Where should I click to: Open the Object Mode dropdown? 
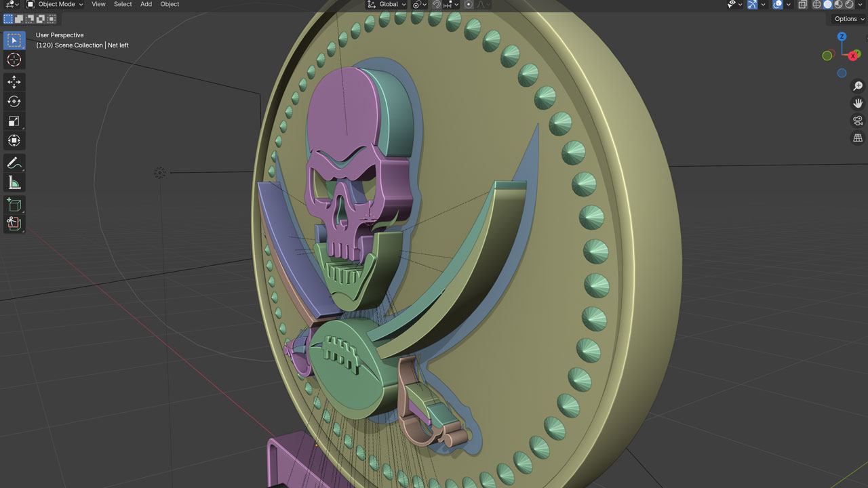[54, 4]
